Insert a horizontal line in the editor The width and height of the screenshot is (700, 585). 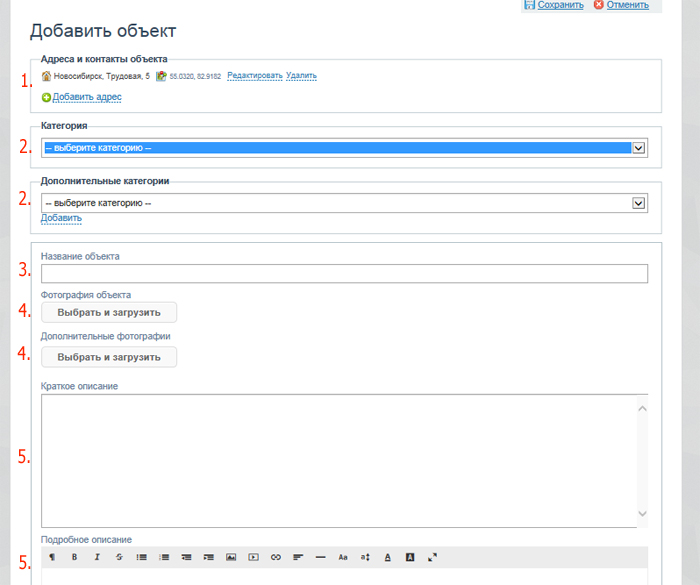click(320, 557)
